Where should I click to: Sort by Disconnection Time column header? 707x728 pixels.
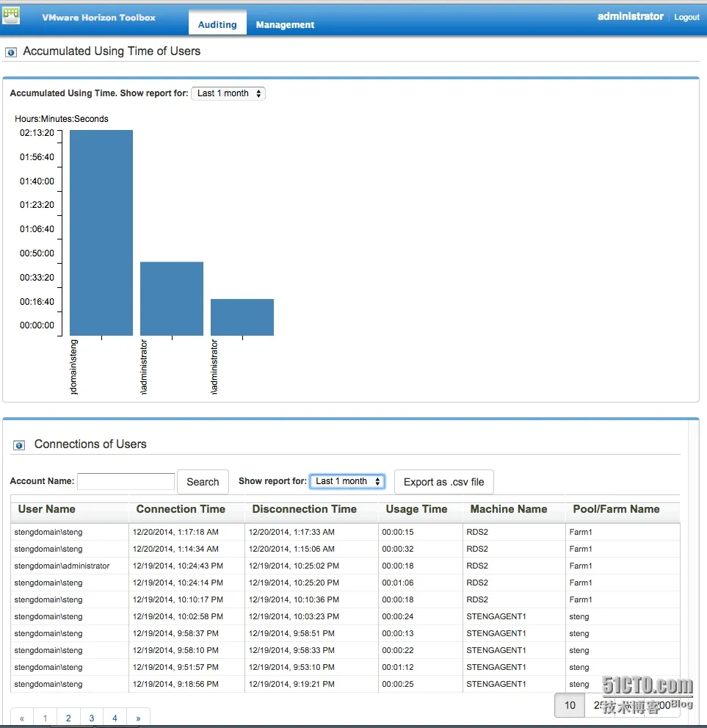tap(305, 509)
